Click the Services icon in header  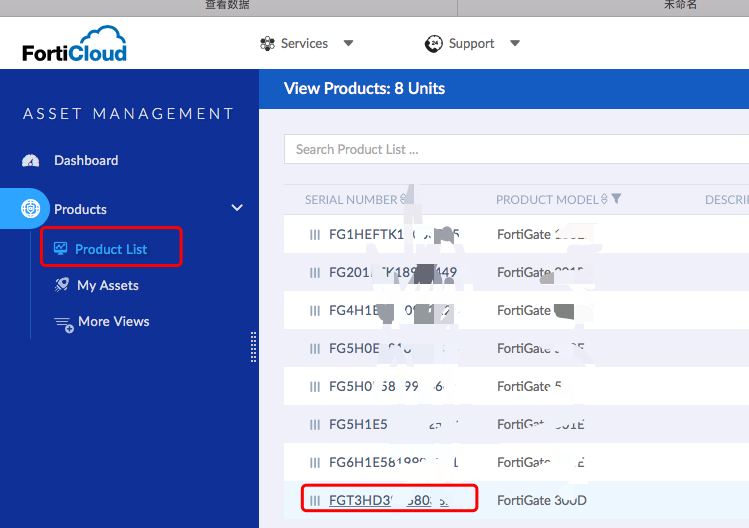point(267,44)
